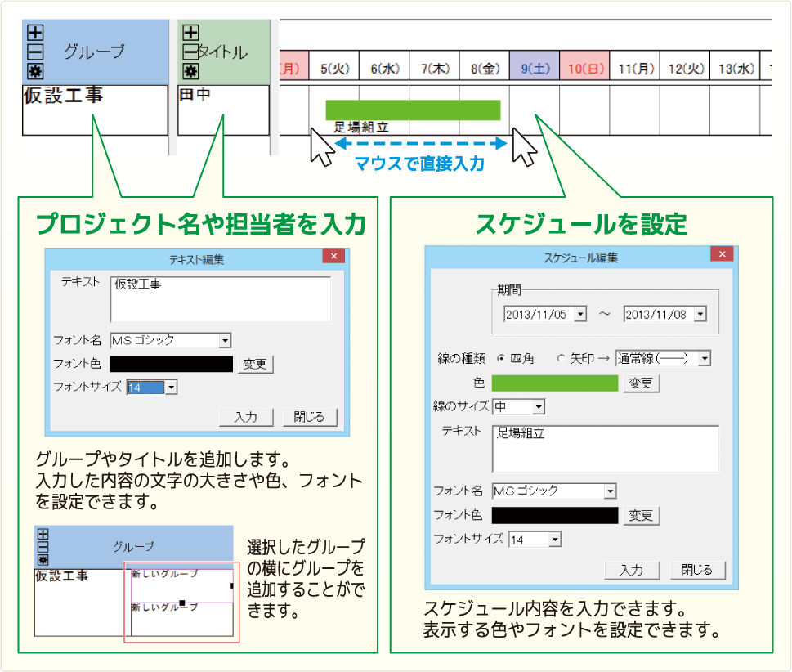Click the 11(月) date column header
This screenshot has height=672, width=792.
coord(634,65)
